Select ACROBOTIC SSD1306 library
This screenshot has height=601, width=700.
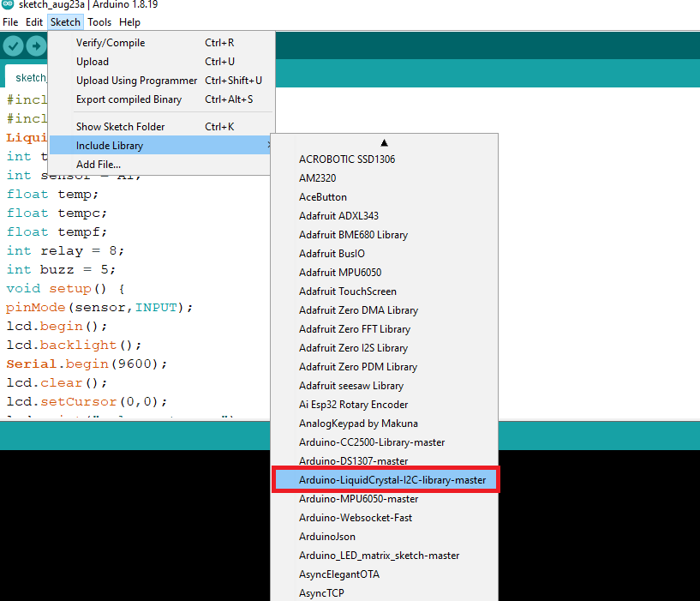(x=385, y=159)
